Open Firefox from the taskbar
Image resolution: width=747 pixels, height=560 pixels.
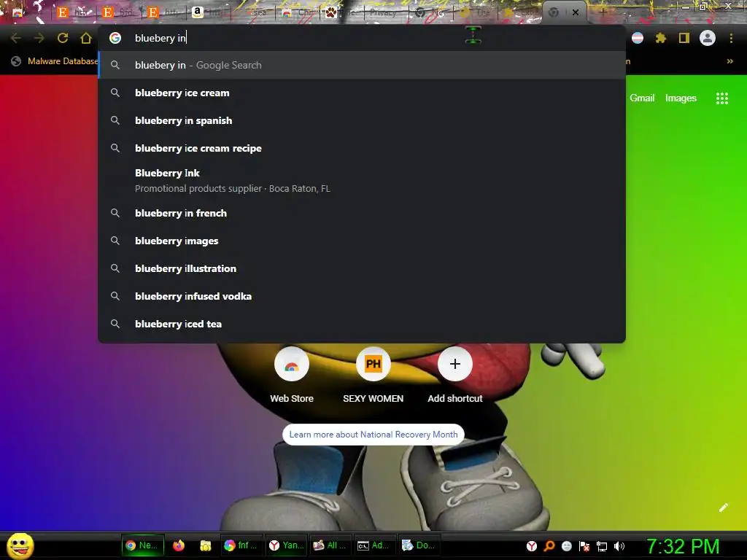click(179, 545)
